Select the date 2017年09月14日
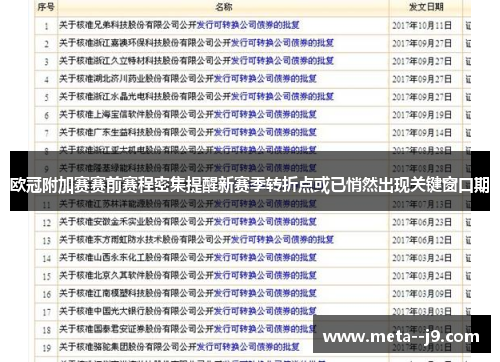 pos(422,133)
